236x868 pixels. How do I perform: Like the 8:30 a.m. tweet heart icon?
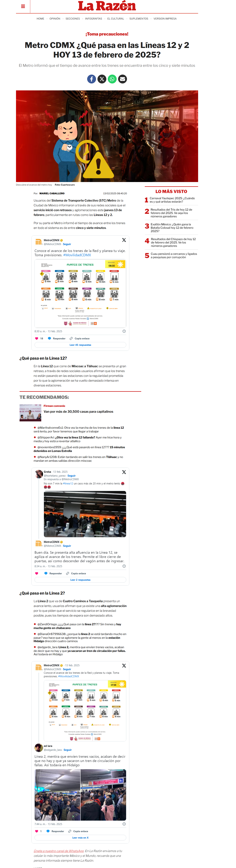36,338
